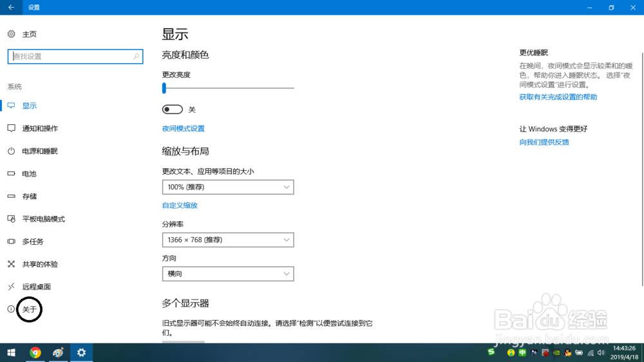
Task: Click the QQ penguin tray icon
Action: tap(567, 352)
